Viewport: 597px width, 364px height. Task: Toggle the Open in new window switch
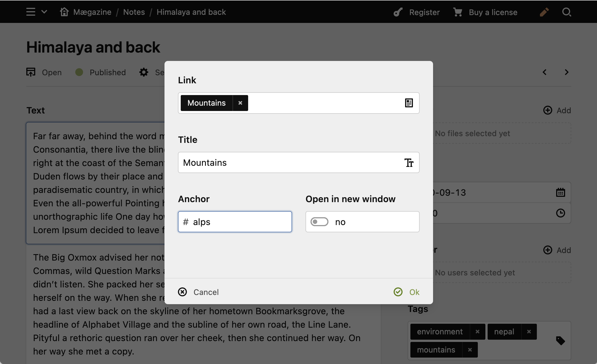(x=320, y=222)
